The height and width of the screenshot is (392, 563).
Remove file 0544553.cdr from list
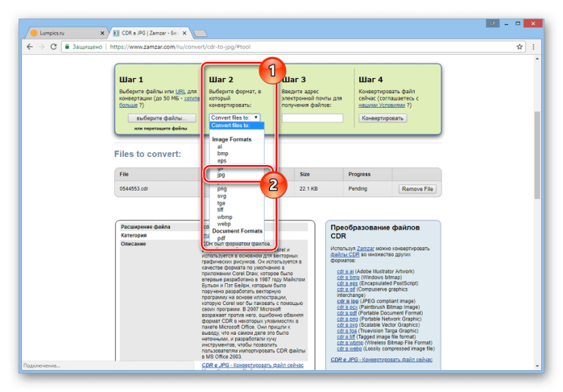tap(417, 189)
